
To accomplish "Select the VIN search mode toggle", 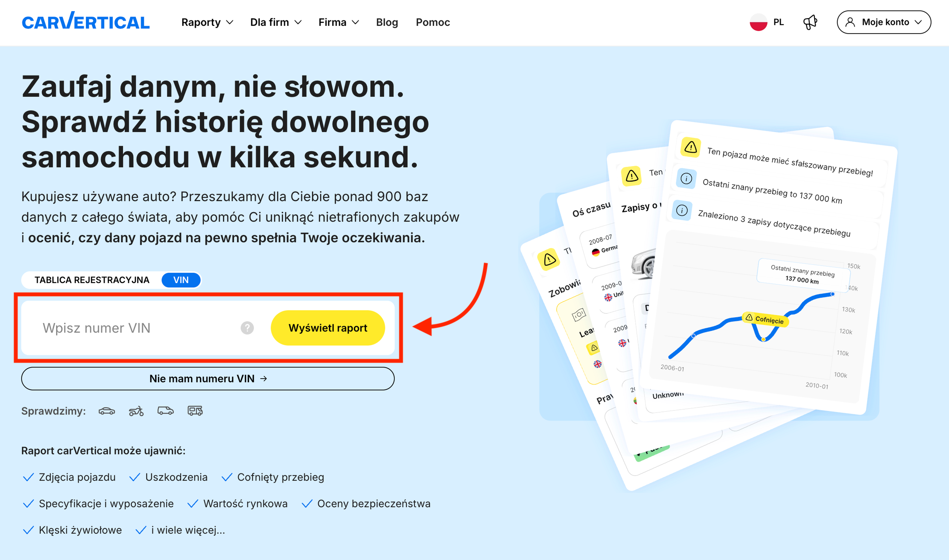I will (181, 280).
